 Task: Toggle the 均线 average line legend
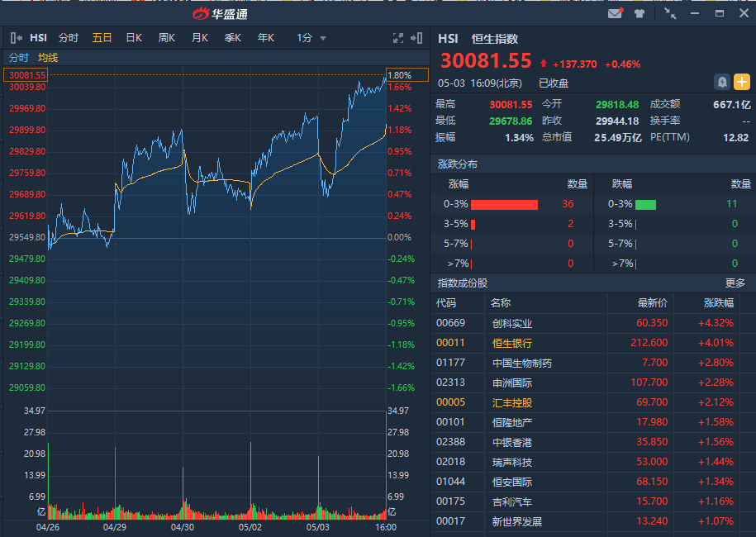coord(48,58)
